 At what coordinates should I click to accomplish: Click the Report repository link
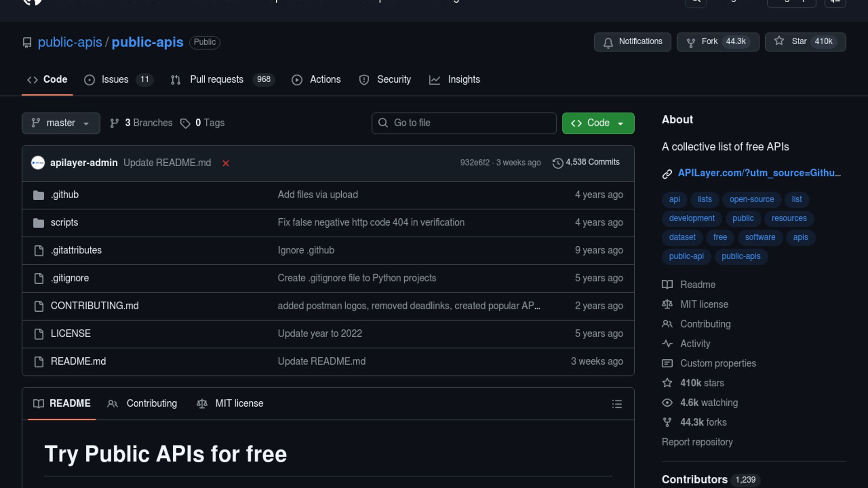(x=697, y=442)
